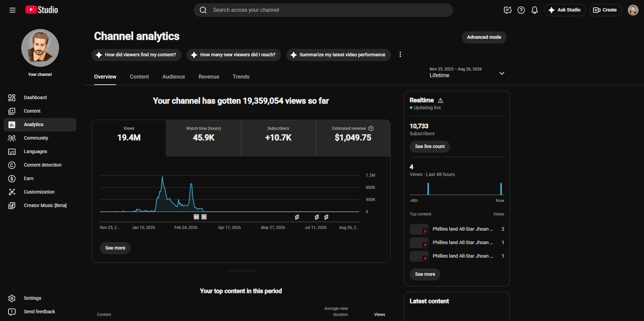Open the Earn dollar icon in sidebar
The width and height of the screenshot is (644, 321).
12,178
